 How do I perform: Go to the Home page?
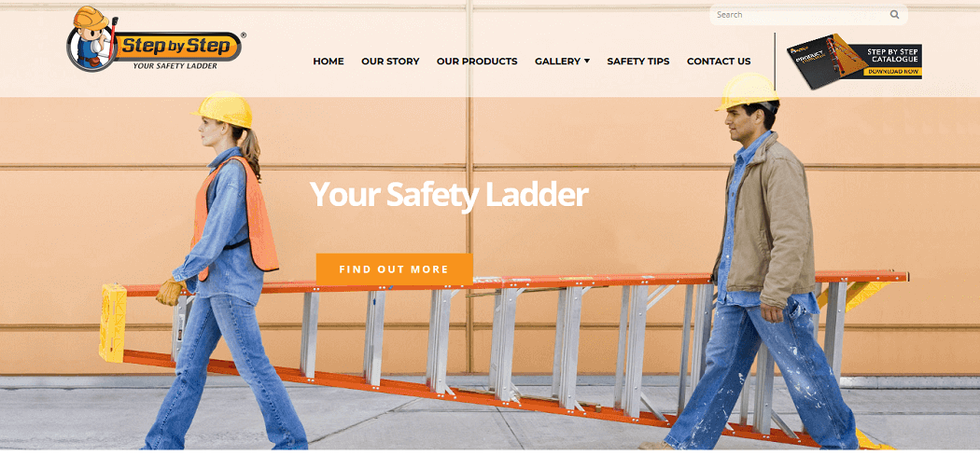tap(329, 62)
